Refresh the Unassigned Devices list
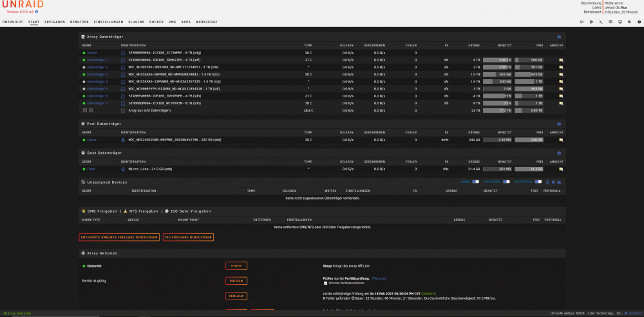Viewport: 644px width, 317px height. 547,182
